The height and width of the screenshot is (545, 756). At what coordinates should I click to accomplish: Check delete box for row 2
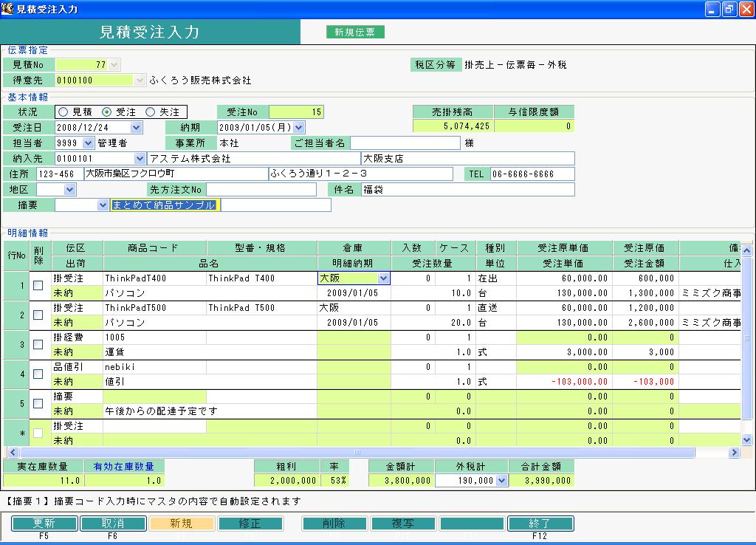(x=38, y=315)
